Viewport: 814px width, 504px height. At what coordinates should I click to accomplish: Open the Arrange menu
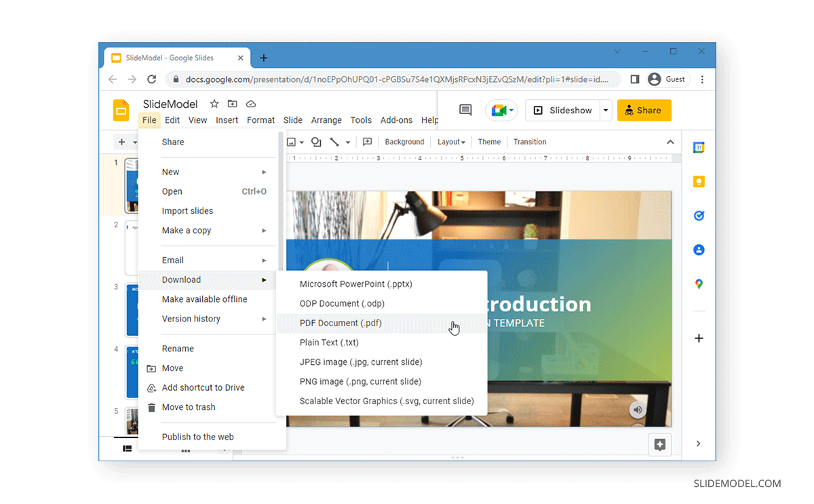326,120
